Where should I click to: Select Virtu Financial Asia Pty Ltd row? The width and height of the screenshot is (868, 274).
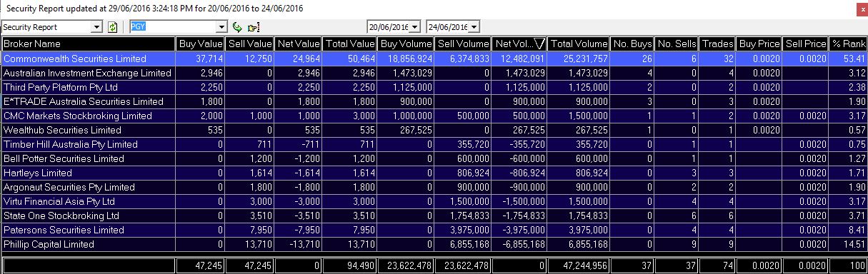point(434,201)
